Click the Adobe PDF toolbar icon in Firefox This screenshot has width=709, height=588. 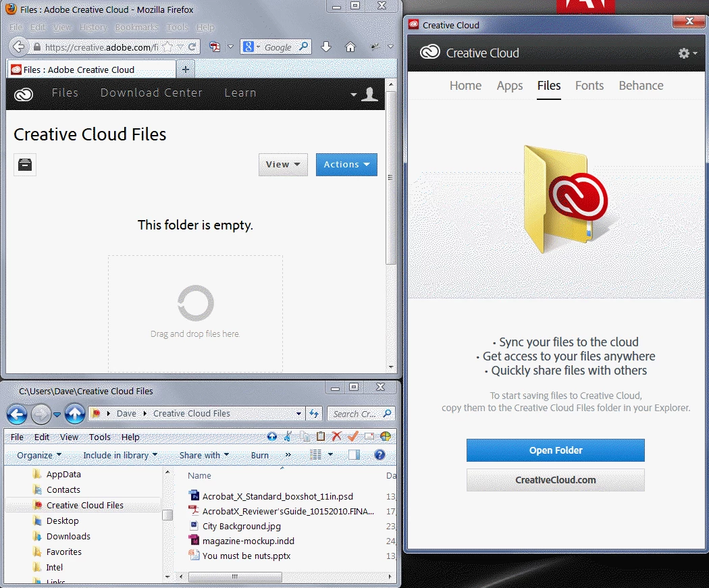[215, 47]
